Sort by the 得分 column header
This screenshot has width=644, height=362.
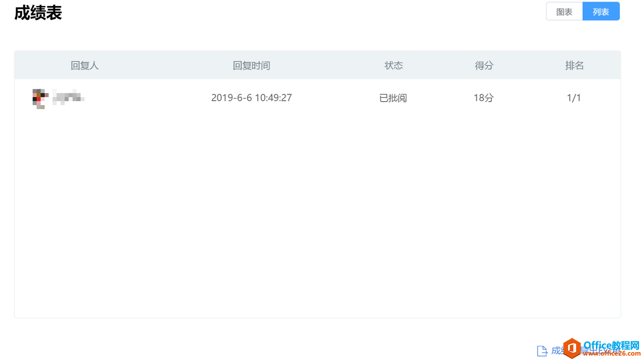tap(484, 65)
